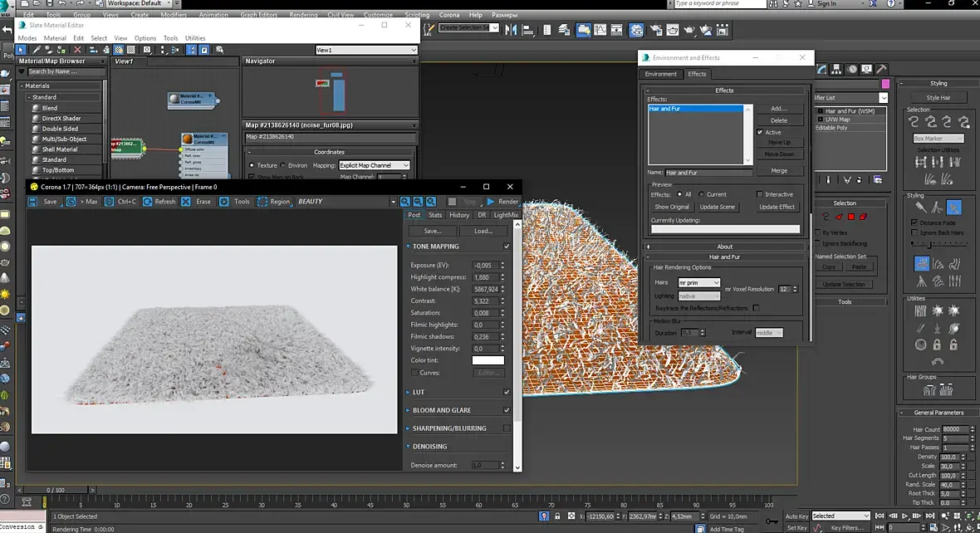Activate the Region render icon

pos(262,202)
